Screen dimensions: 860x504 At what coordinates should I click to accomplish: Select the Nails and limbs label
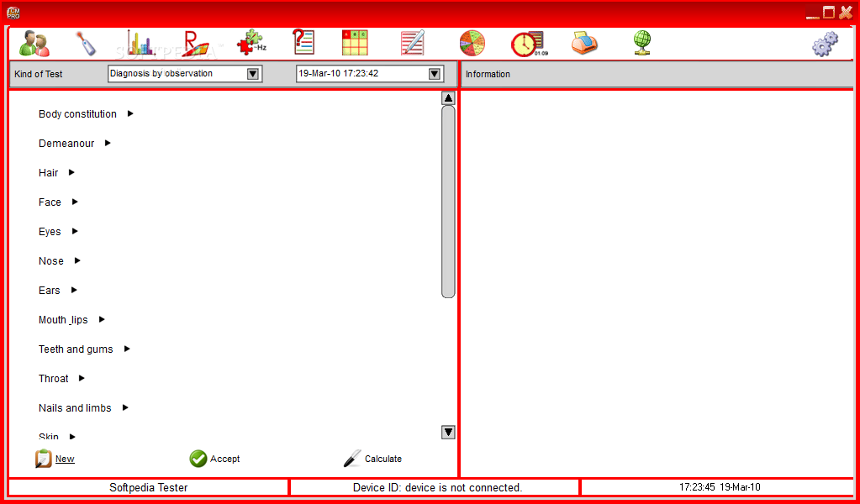pyautogui.click(x=75, y=408)
